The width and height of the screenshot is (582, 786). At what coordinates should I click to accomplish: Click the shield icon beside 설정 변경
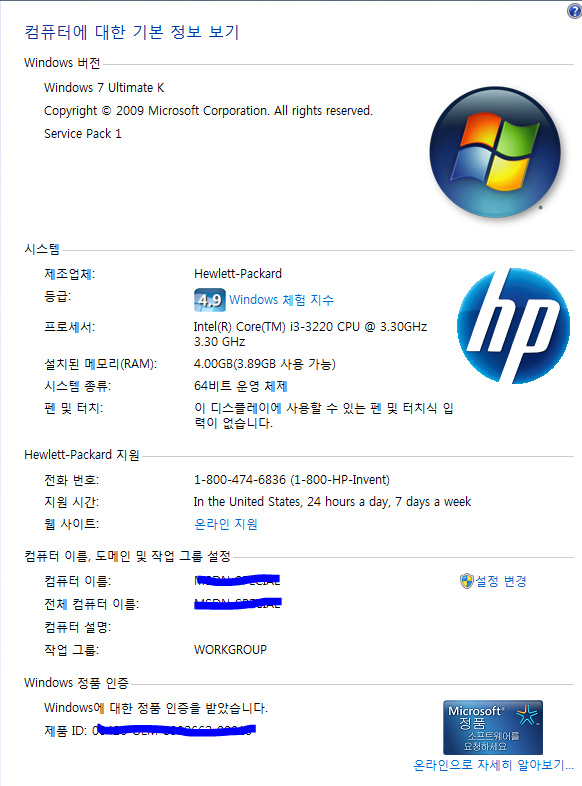click(466, 581)
